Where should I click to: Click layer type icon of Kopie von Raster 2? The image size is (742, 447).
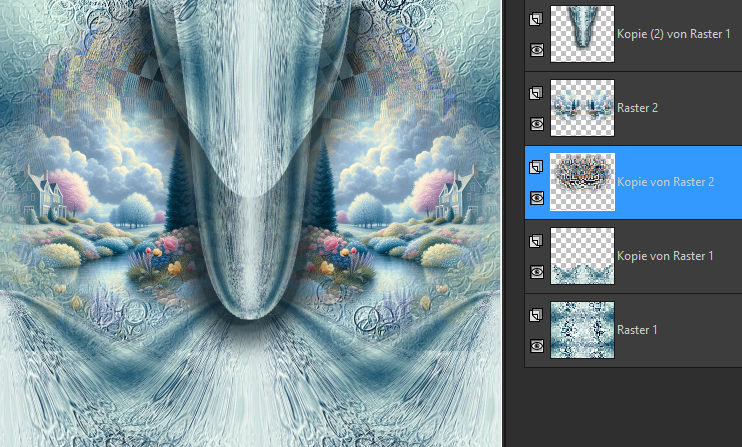point(536,167)
